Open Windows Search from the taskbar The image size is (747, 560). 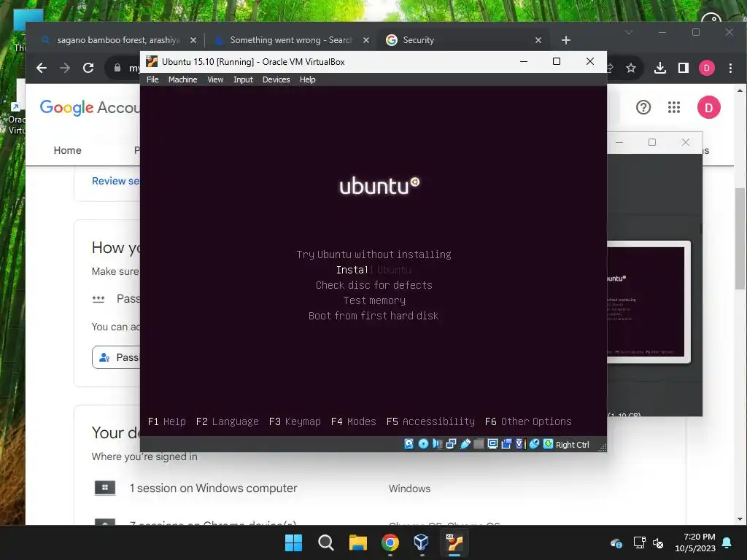pyautogui.click(x=326, y=542)
